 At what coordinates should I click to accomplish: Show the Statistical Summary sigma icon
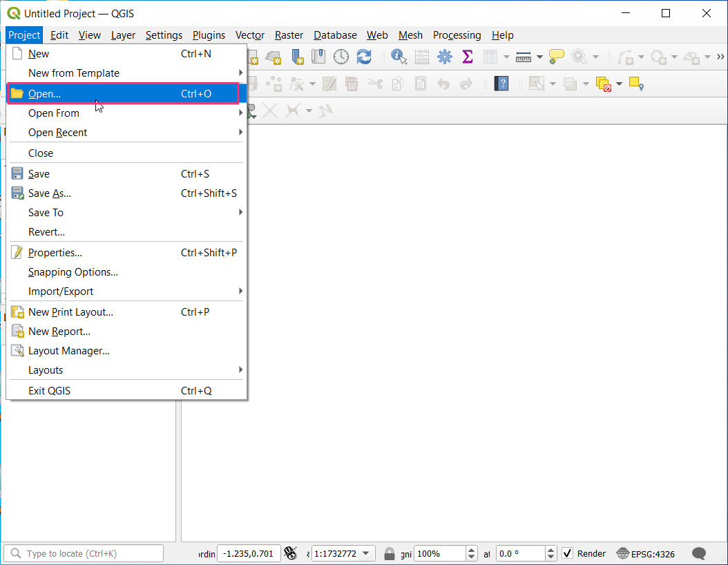[x=468, y=57]
